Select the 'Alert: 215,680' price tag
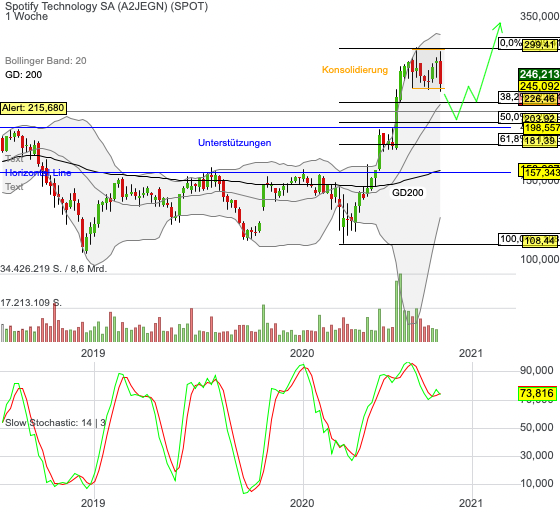 33,108
